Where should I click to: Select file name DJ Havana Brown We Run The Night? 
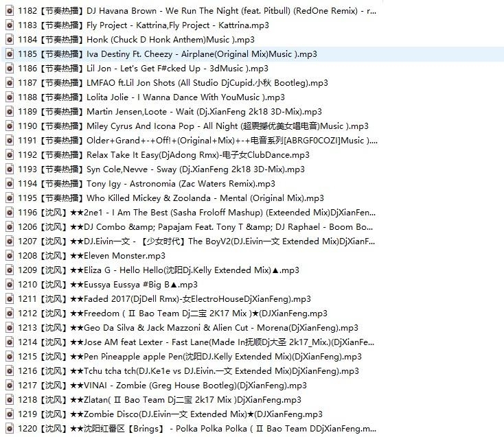[196, 11]
